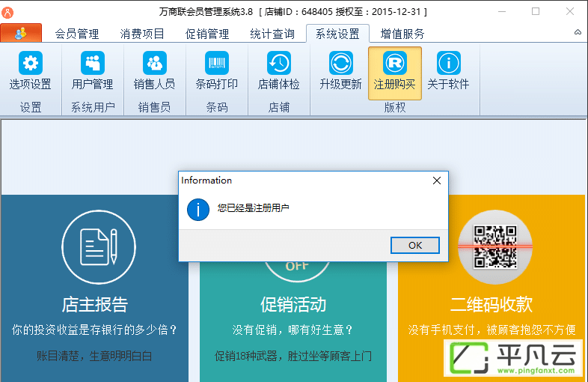Click the 你的投资收益是存银行的多少倍 text
Screen dimensions: 588x382
(x=94, y=330)
